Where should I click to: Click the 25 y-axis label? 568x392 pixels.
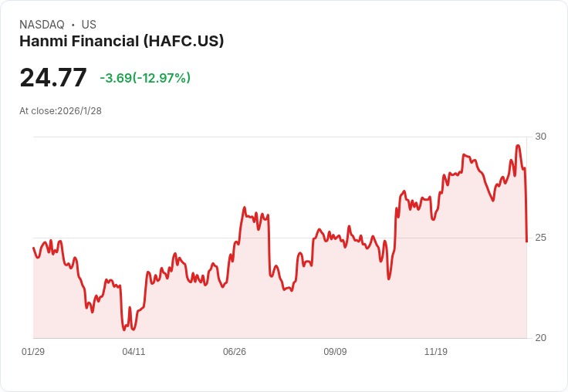click(x=540, y=237)
